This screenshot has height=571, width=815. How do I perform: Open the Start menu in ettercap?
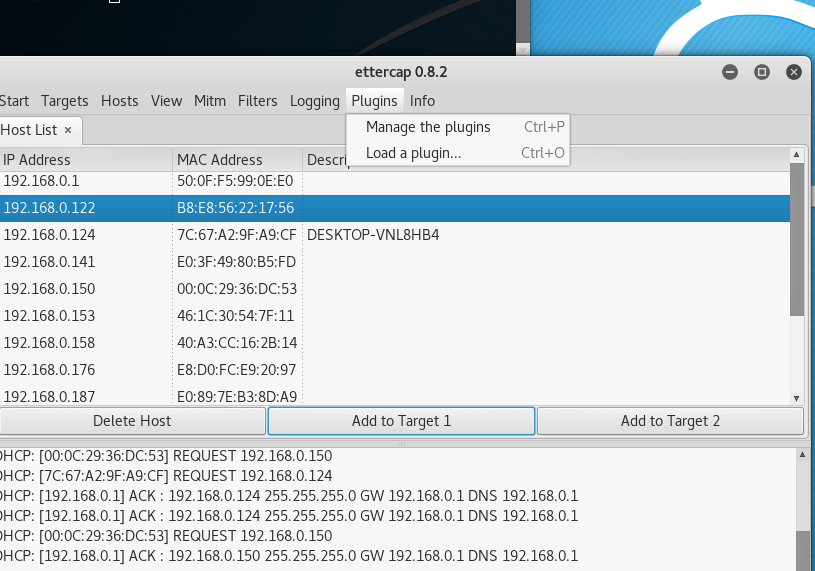point(14,101)
